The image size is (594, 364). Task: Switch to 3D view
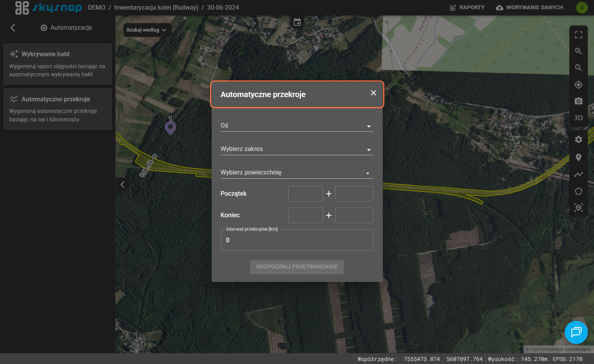coord(578,118)
